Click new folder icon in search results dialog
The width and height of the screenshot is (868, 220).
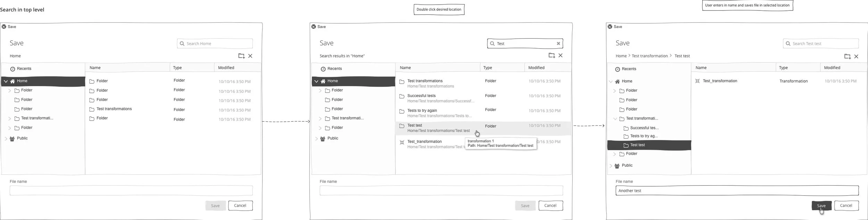[552, 55]
